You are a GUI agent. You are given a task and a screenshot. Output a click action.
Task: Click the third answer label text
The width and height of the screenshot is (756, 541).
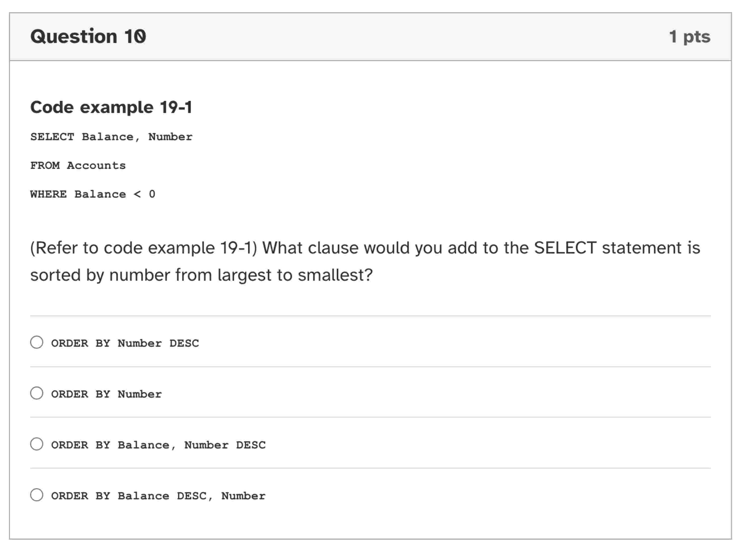point(158,444)
